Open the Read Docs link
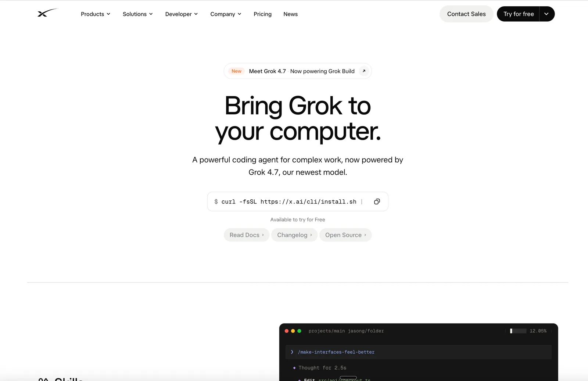 pyautogui.click(x=247, y=235)
